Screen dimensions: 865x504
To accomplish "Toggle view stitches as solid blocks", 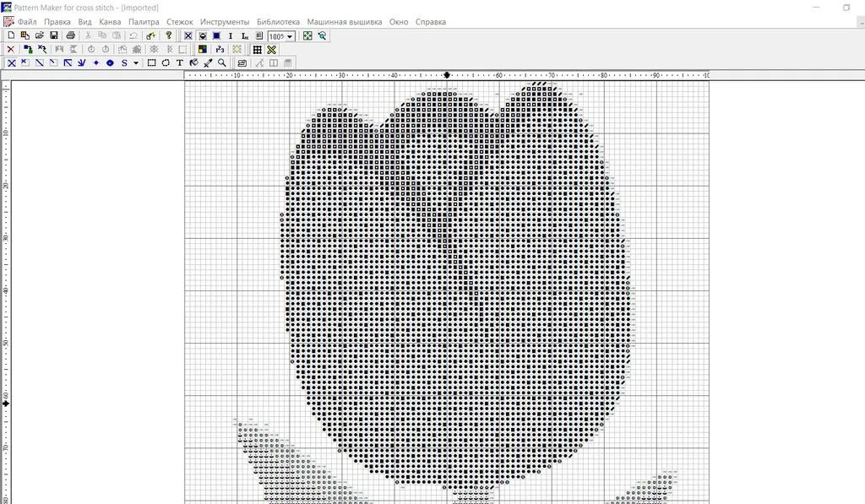I will (216, 36).
